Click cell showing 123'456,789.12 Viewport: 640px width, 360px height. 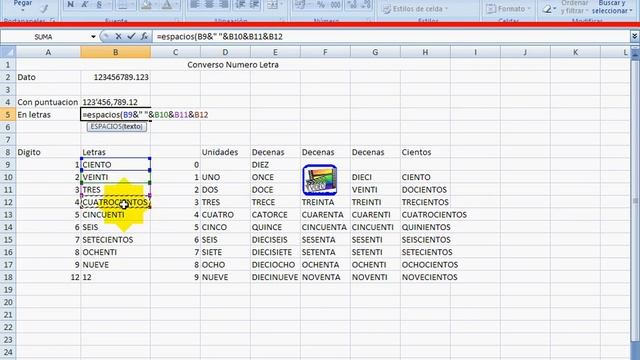pos(116,102)
